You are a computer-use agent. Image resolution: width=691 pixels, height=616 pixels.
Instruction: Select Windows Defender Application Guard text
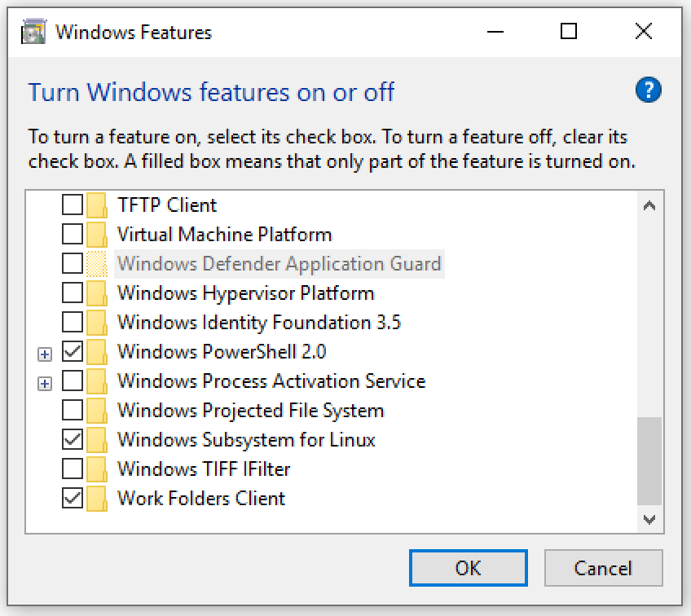pyautogui.click(x=279, y=264)
